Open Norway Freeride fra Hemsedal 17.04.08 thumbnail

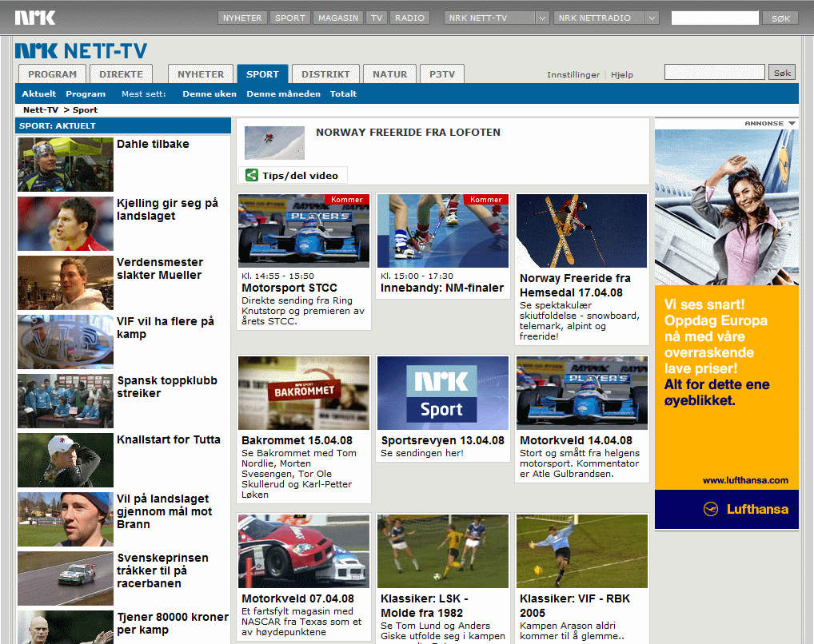point(582,231)
